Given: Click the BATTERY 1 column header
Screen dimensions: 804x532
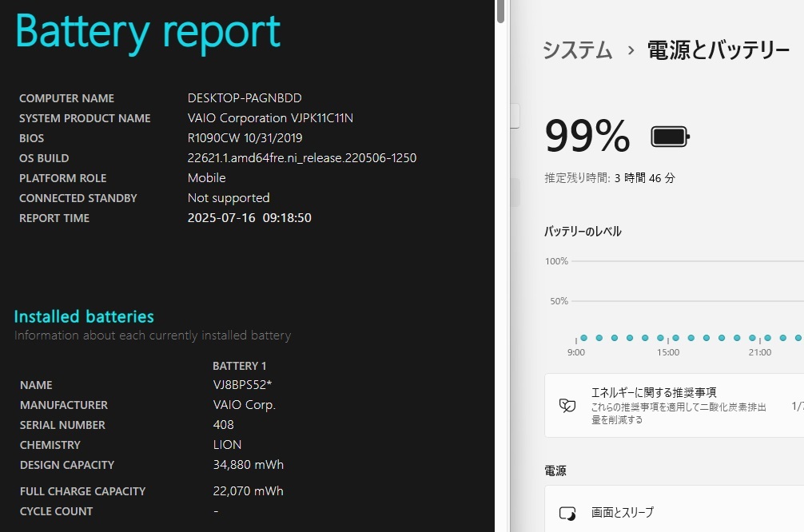Looking at the screenshot, I should tap(240, 366).
